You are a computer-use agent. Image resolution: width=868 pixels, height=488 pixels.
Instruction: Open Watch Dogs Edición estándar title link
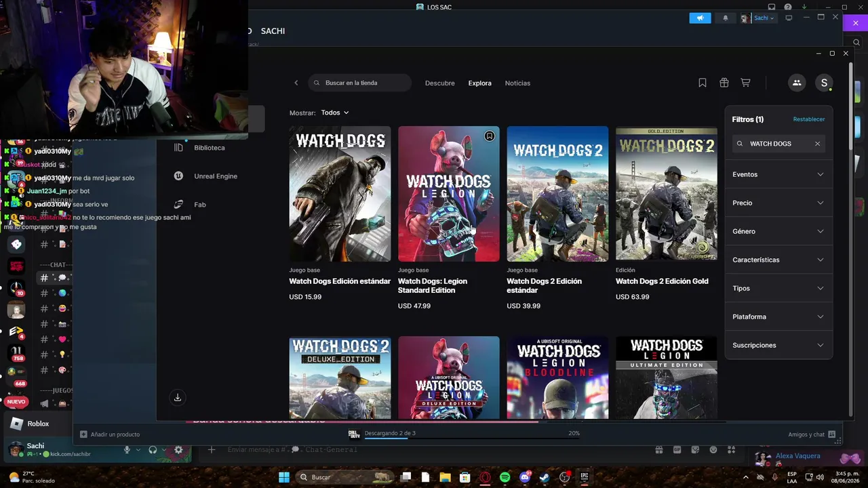click(340, 281)
